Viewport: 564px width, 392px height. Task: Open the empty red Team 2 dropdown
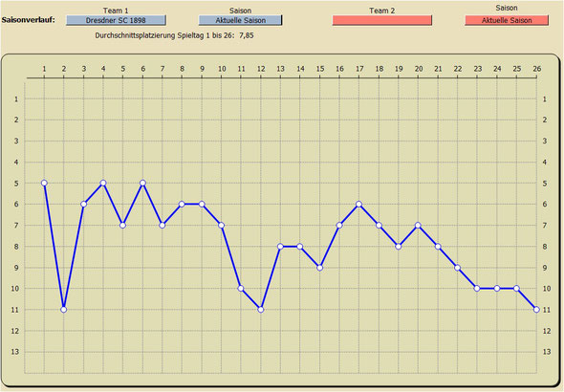382,20
